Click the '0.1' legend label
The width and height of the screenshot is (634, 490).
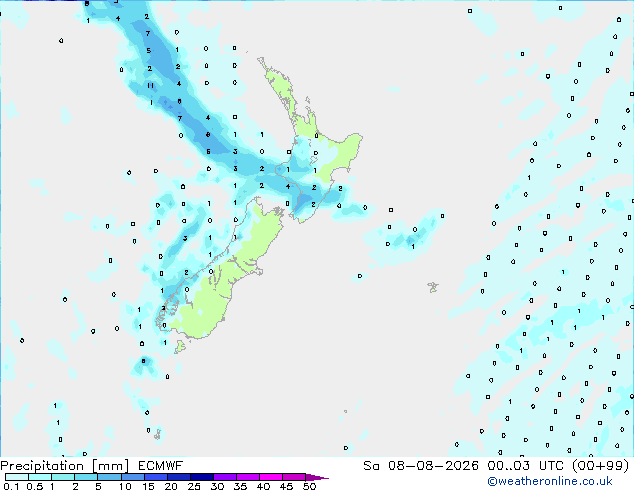click(11, 486)
